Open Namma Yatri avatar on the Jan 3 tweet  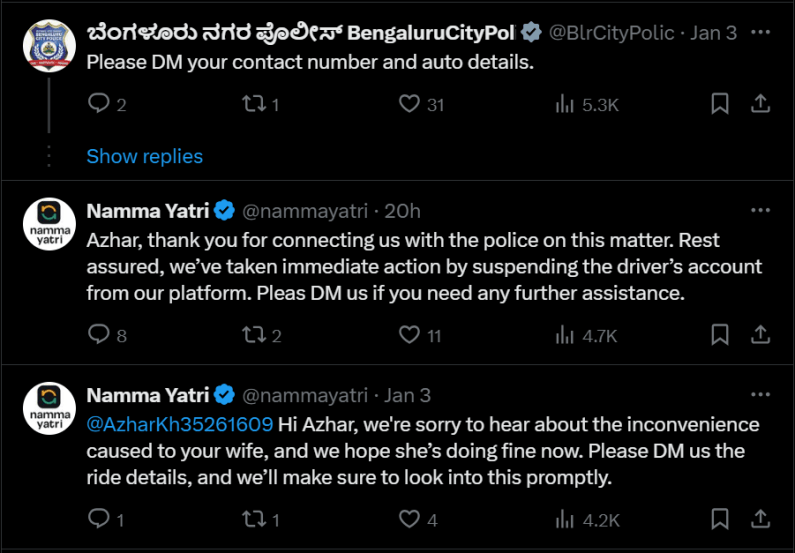point(48,408)
